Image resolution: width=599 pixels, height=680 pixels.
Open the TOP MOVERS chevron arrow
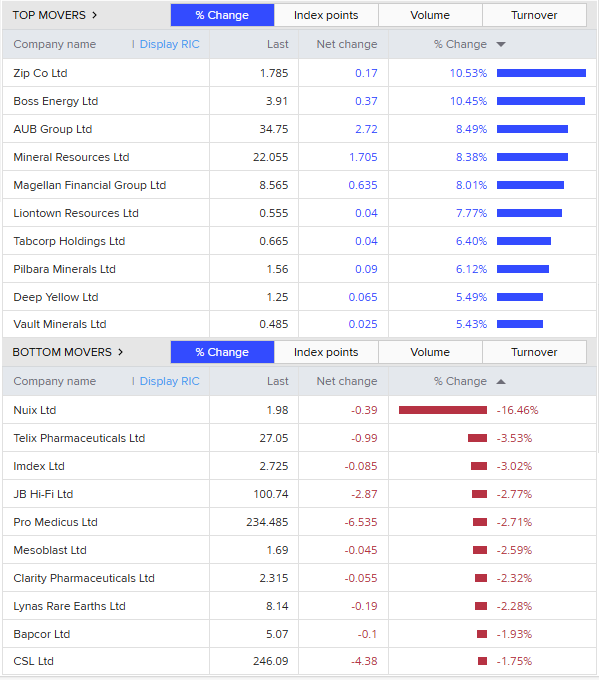pyautogui.click(x=95, y=15)
